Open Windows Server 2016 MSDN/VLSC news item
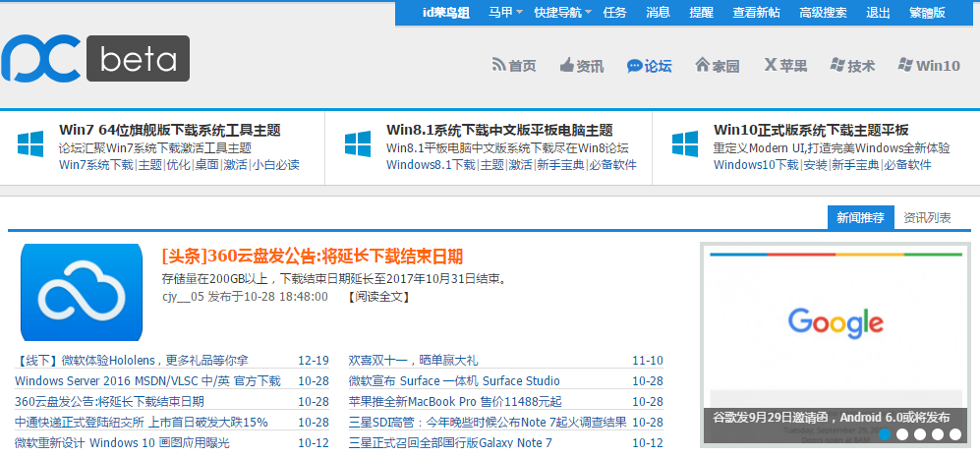This screenshot has height=457, width=980. click(x=148, y=380)
